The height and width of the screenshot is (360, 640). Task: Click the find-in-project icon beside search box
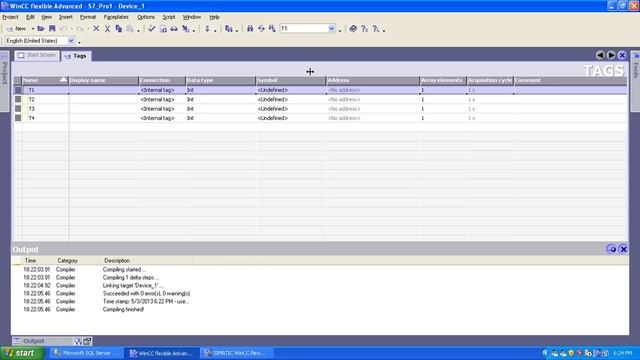coord(272,29)
